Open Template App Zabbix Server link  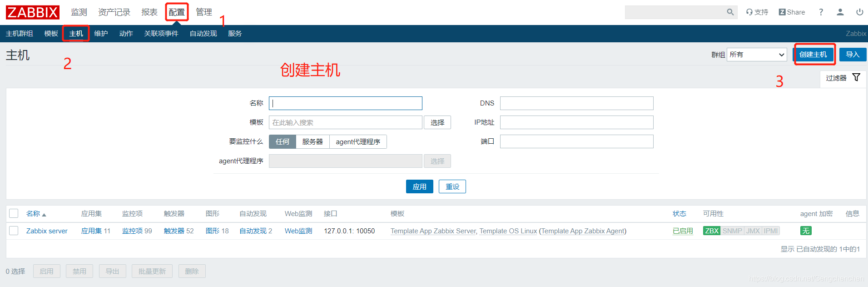click(433, 231)
